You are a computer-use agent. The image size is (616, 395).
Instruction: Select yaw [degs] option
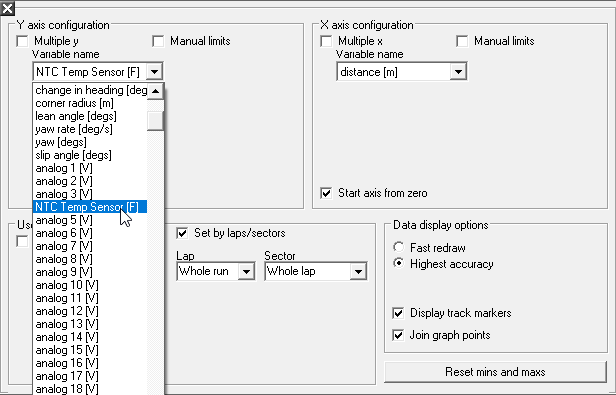tap(90, 142)
